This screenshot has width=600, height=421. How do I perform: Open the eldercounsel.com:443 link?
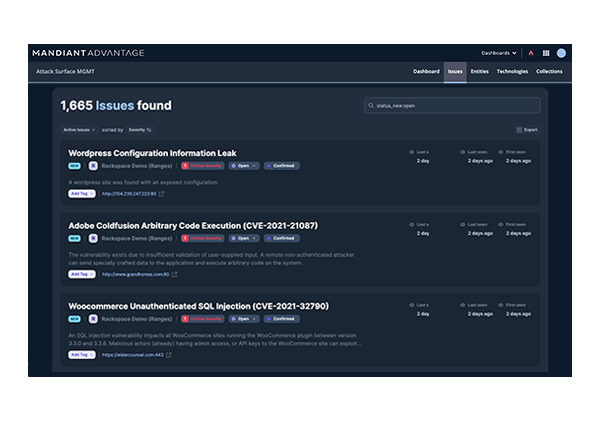click(132, 355)
